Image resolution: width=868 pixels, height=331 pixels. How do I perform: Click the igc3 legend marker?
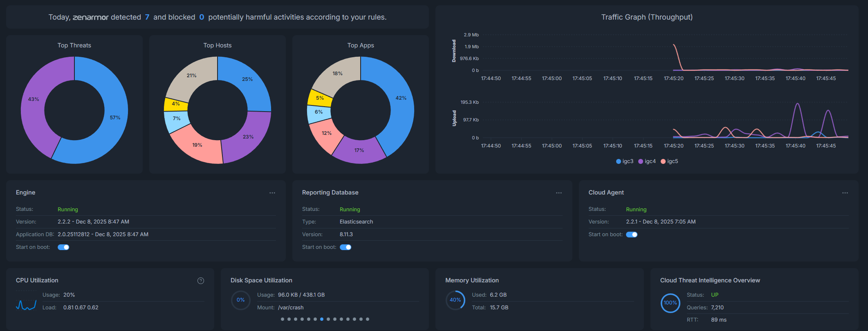point(618,161)
